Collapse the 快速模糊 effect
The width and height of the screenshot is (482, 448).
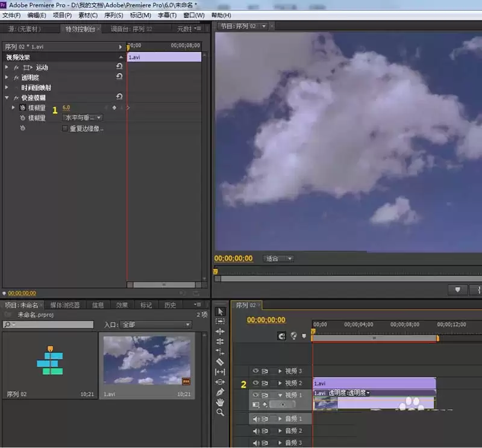pos(7,98)
